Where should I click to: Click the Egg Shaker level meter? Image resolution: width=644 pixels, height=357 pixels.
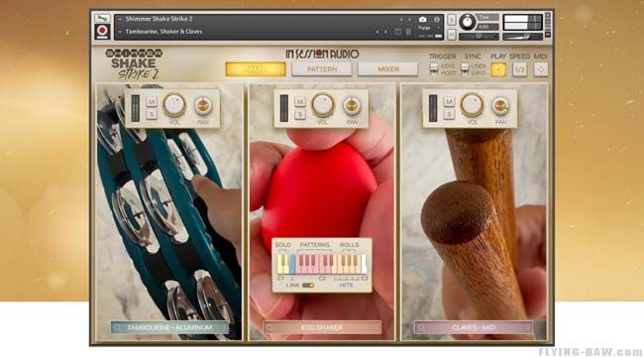[x=283, y=108]
